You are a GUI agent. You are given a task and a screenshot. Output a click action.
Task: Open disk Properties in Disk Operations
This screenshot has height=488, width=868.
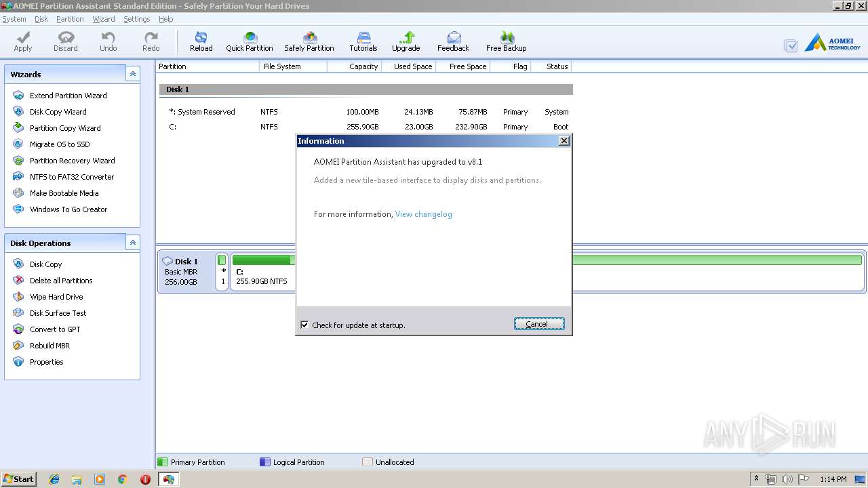coord(38,362)
